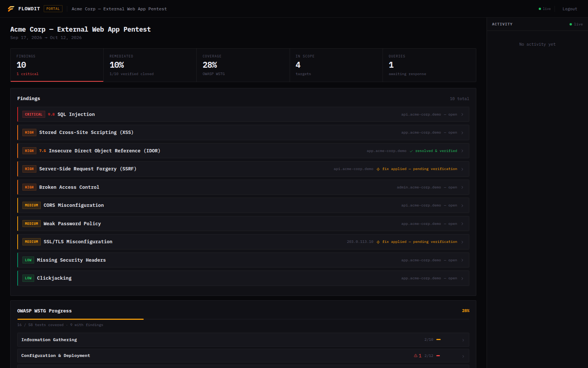588x368 pixels.
Task: Expand Insecure Direct Object Reference chevron
Action: [x=462, y=151]
